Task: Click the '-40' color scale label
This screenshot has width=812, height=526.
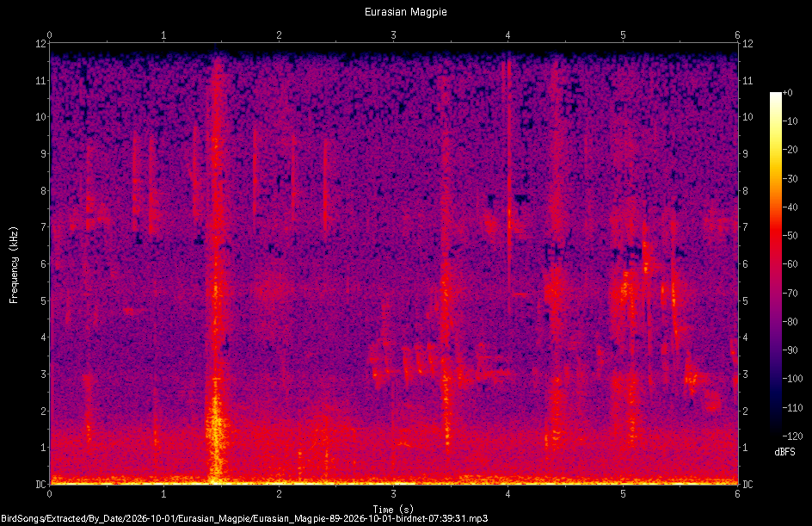Action: 790,207
